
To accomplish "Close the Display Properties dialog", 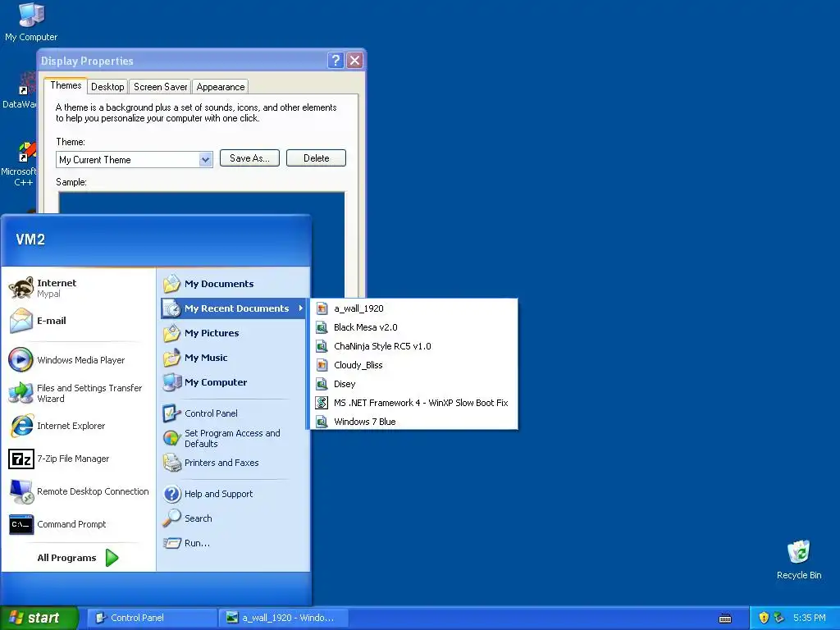I will pos(354,60).
